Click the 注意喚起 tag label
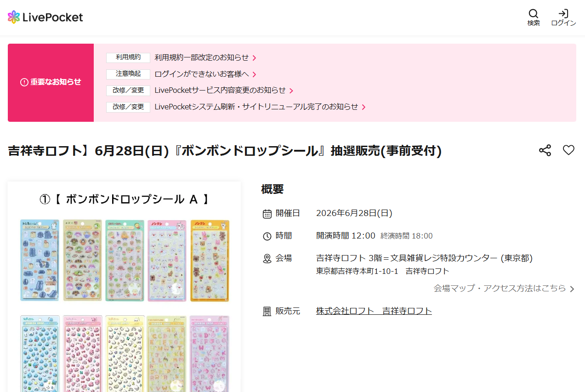Viewport: 585px width, 392px height. (128, 74)
